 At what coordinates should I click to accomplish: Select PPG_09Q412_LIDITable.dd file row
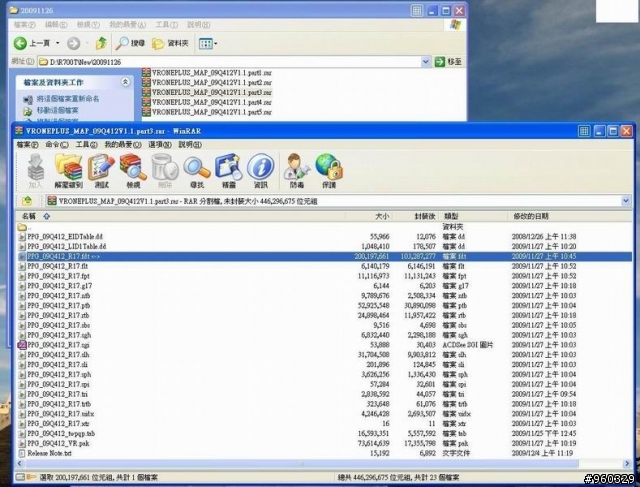(325, 246)
